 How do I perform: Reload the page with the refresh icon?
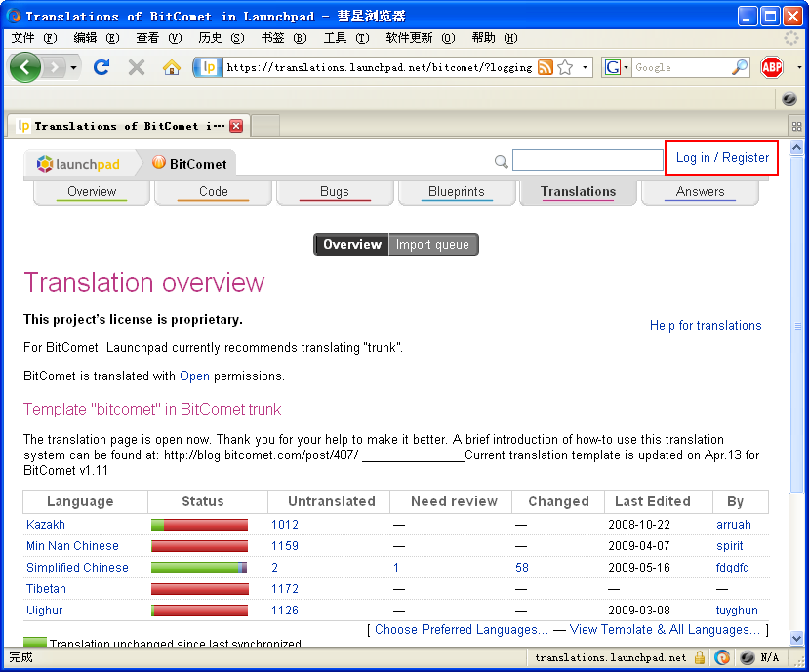[x=101, y=67]
